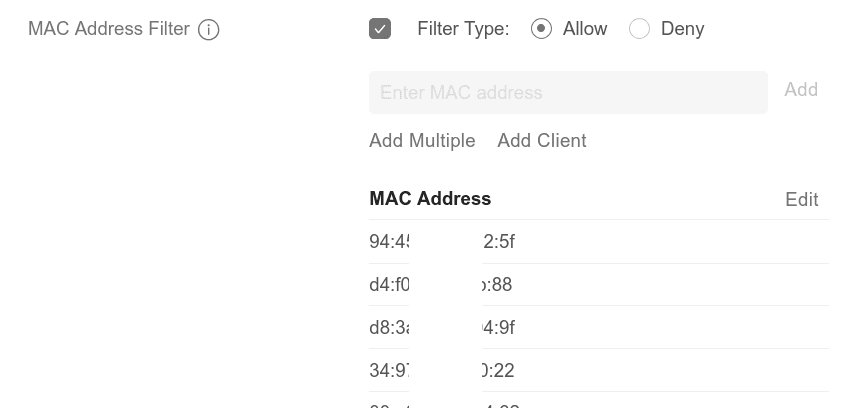Select the Allow filter type radio button
Image resolution: width=854 pixels, height=408 pixels.
(541, 29)
